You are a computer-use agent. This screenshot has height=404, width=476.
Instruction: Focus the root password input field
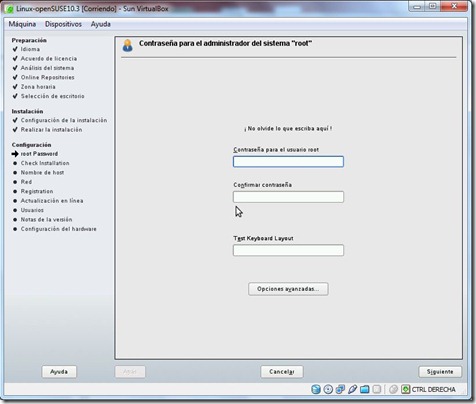click(x=288, y=162)
